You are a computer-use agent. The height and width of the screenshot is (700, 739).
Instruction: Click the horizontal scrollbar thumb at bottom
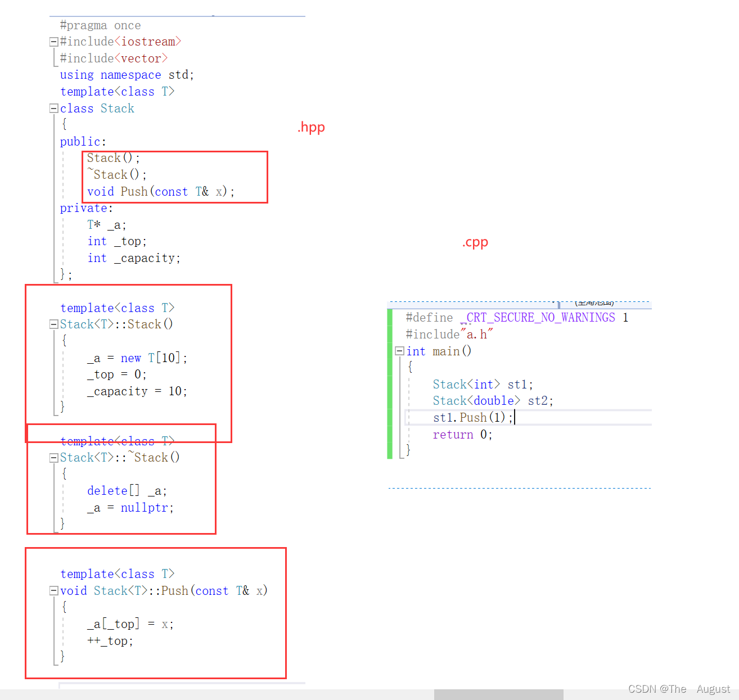(x=498, y=694)
